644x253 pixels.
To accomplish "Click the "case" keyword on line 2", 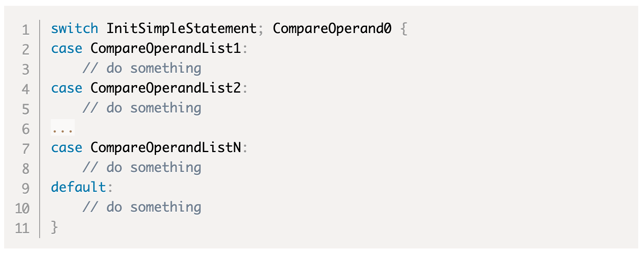I will [66, 49].
